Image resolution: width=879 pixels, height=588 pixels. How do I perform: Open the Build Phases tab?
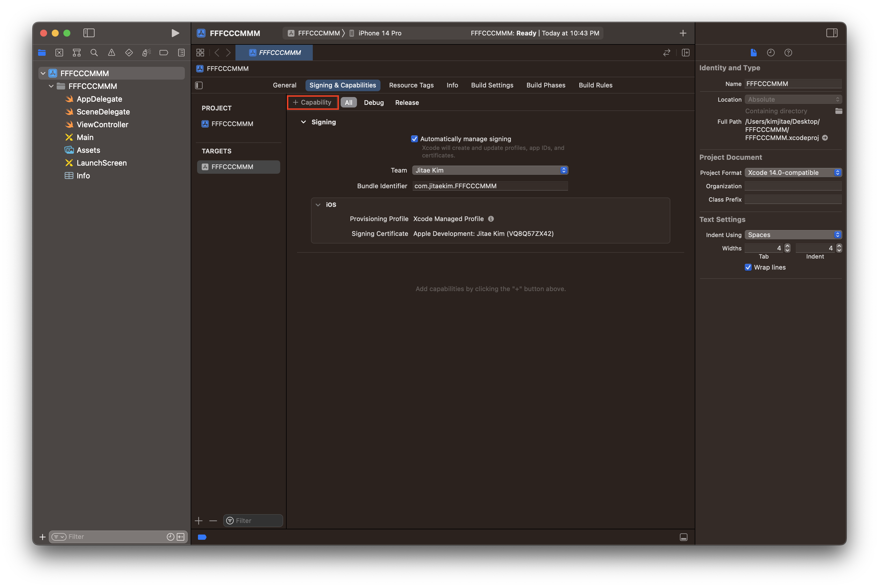(x=546, y=85)
